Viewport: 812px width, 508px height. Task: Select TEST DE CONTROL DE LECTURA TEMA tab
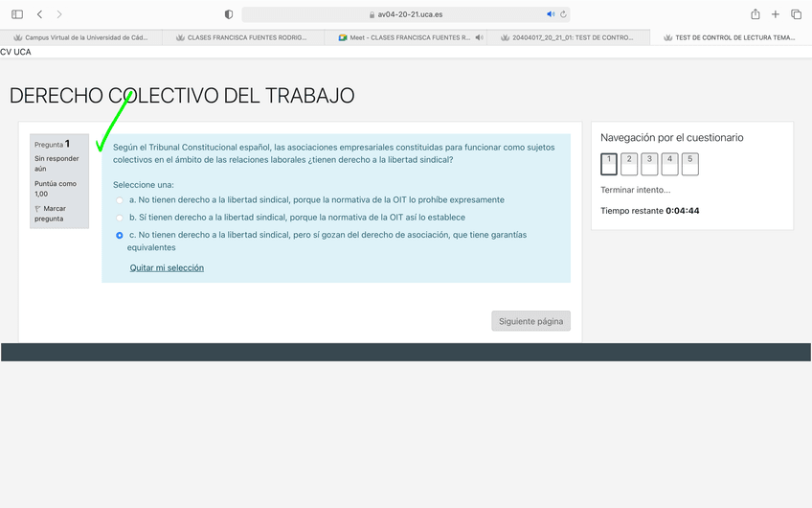(731, 37)
